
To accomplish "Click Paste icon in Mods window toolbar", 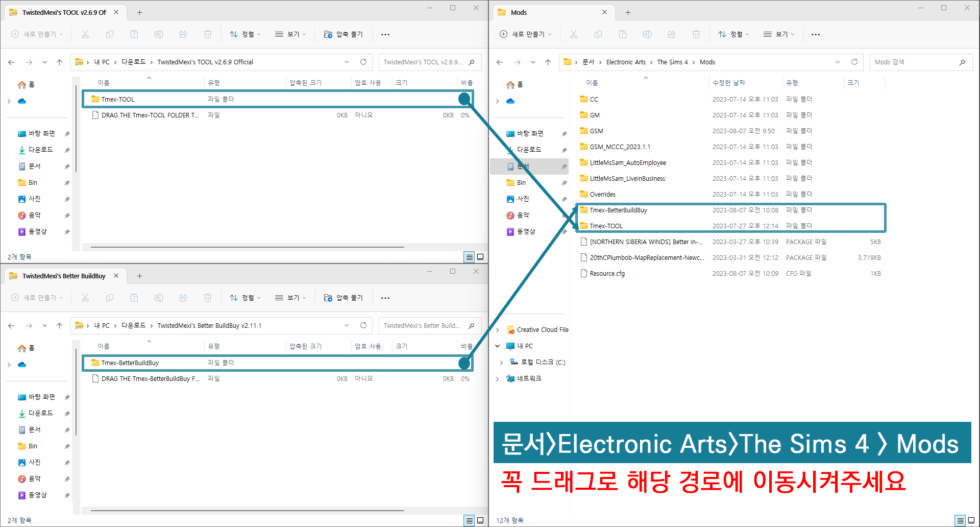I will click(x=623, y=34).
